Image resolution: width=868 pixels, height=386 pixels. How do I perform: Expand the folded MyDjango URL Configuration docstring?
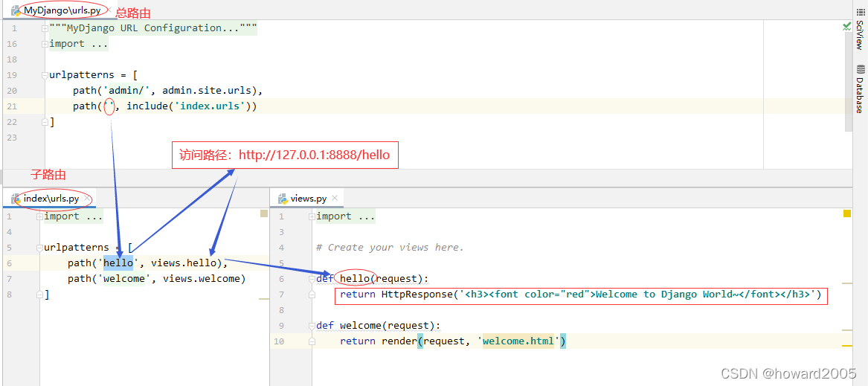click(45, 28)
